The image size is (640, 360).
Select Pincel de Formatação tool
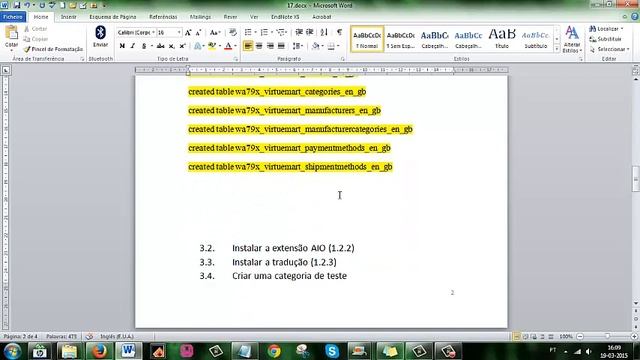pos(53,49)
